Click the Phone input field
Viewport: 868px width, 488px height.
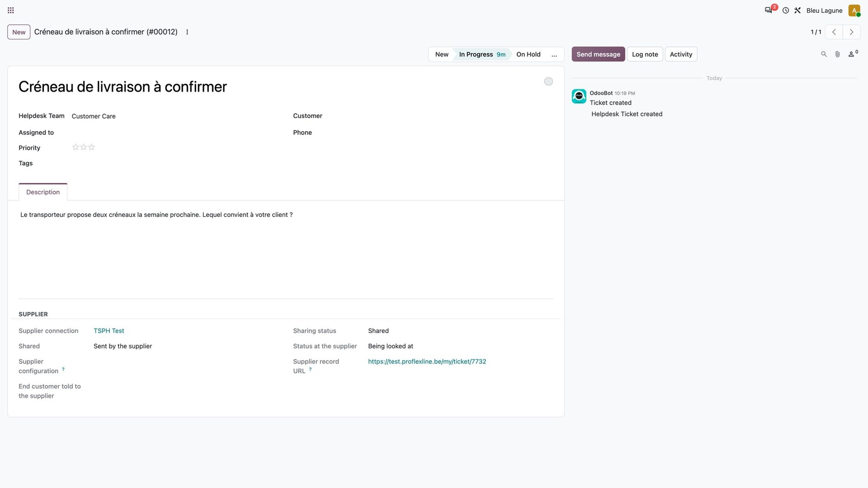(x=449, y=132)
